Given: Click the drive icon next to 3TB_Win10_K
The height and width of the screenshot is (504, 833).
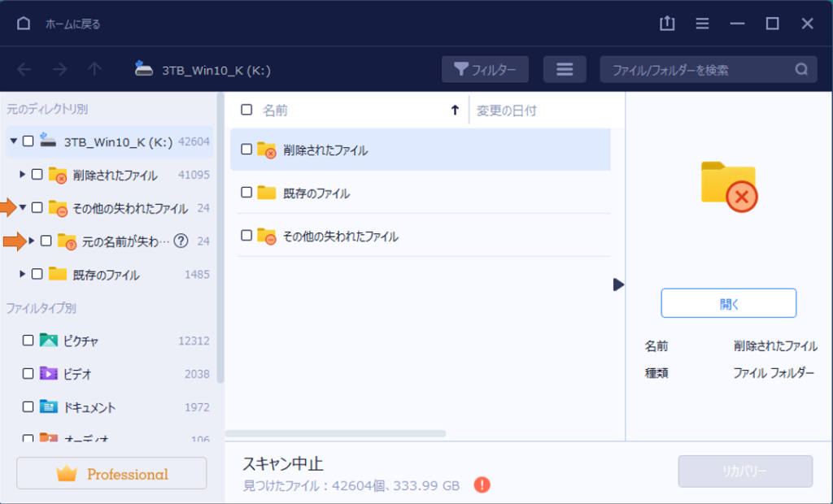Looking at the screenshot, I should [x=144, y=69].
